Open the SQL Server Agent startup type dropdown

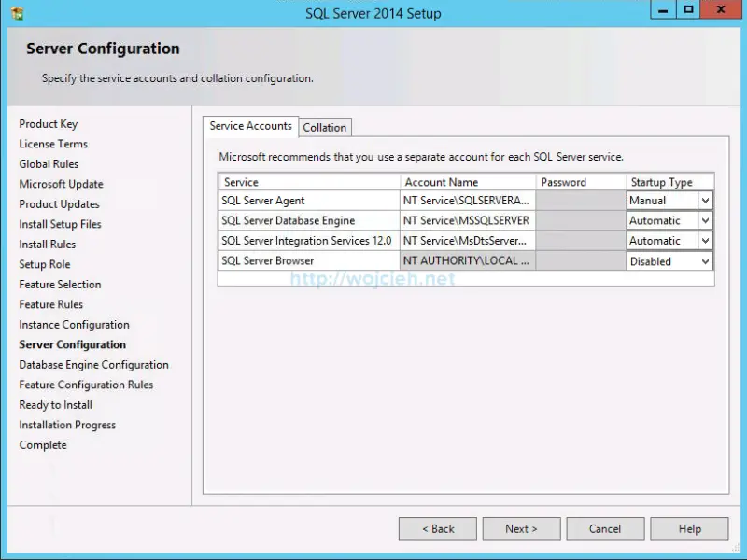click(x=705, y=201)
